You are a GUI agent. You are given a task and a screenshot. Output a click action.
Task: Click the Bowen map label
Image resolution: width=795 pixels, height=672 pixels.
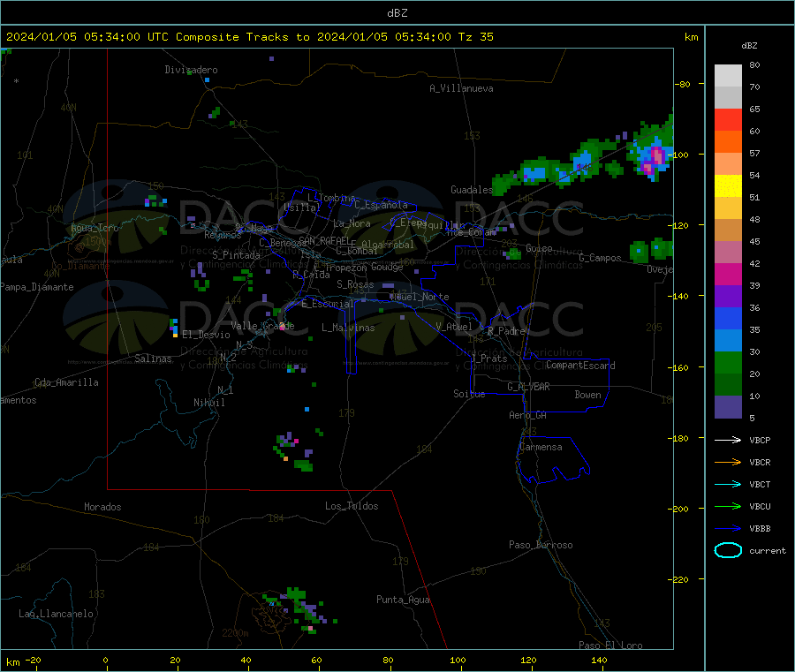587,395
